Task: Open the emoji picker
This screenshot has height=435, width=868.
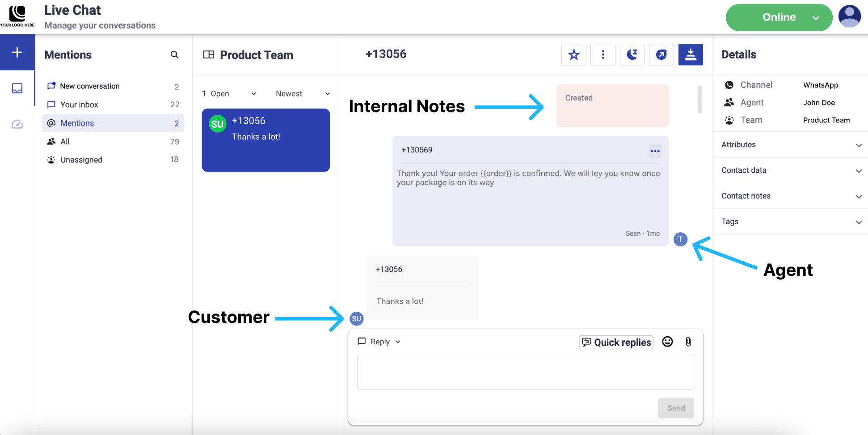Action: [x=667, y=342]
